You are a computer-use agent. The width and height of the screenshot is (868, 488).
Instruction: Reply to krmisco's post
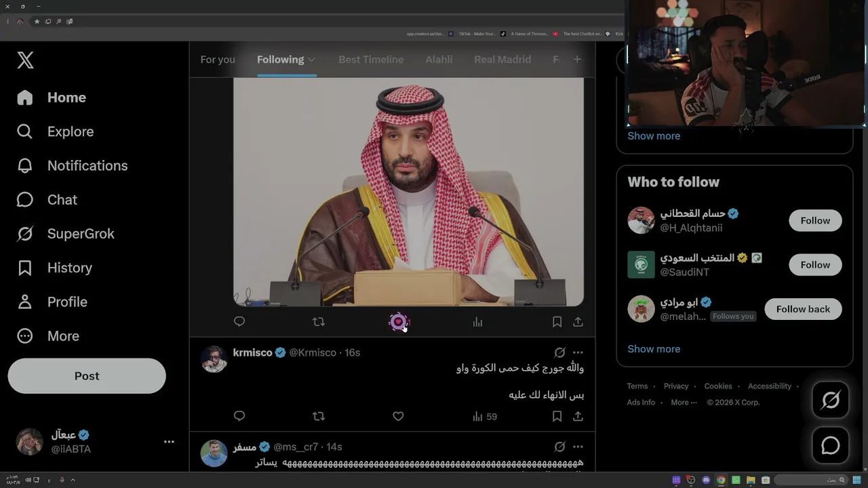tap(239, 416)
